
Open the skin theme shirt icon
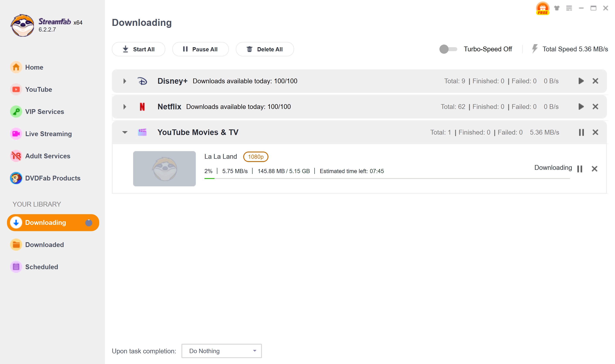(557, 8)
